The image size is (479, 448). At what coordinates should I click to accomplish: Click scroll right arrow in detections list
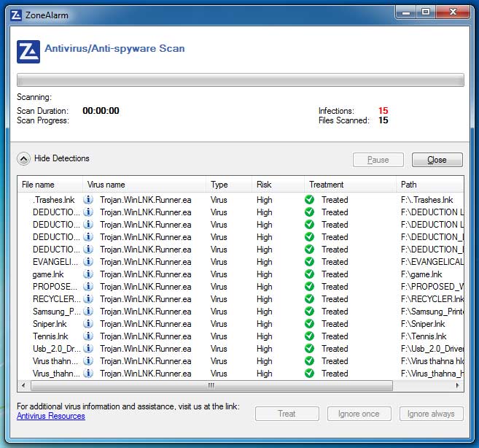pos(457,385)
